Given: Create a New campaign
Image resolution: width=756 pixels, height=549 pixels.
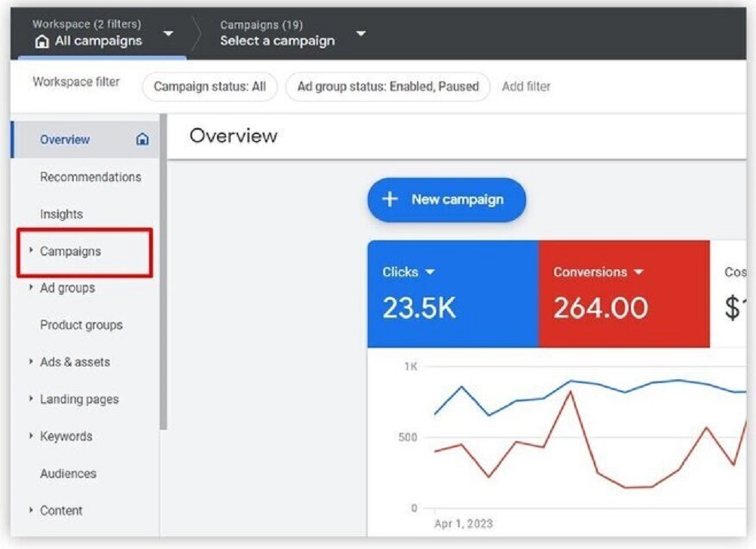Looking at the screenshot, I should point(446,199).
